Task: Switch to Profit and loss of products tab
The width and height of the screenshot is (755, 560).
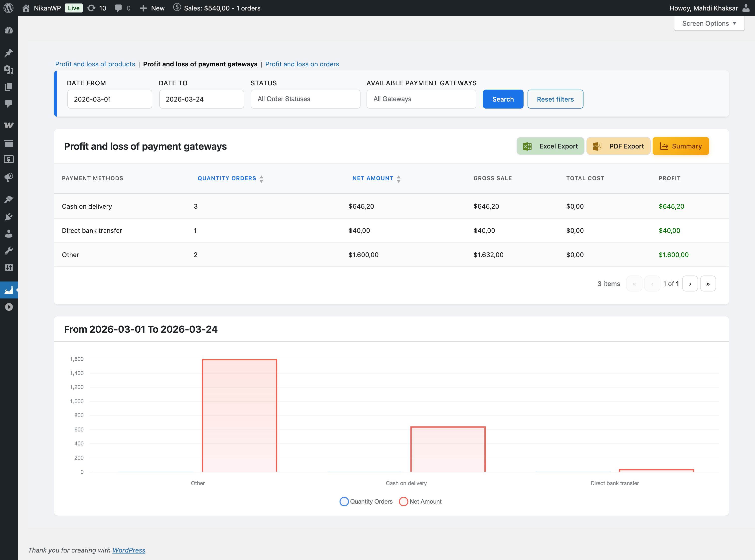Action: [95, 64]
